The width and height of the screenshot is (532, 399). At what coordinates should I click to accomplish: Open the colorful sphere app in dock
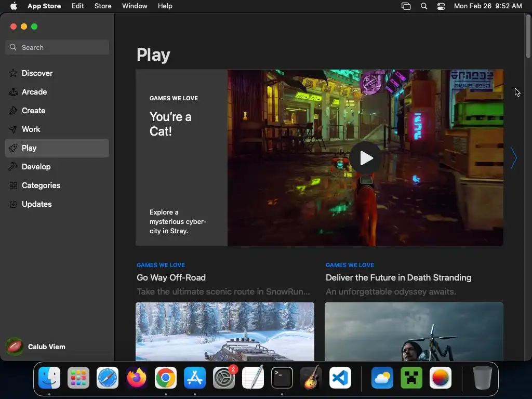[441, 377]
